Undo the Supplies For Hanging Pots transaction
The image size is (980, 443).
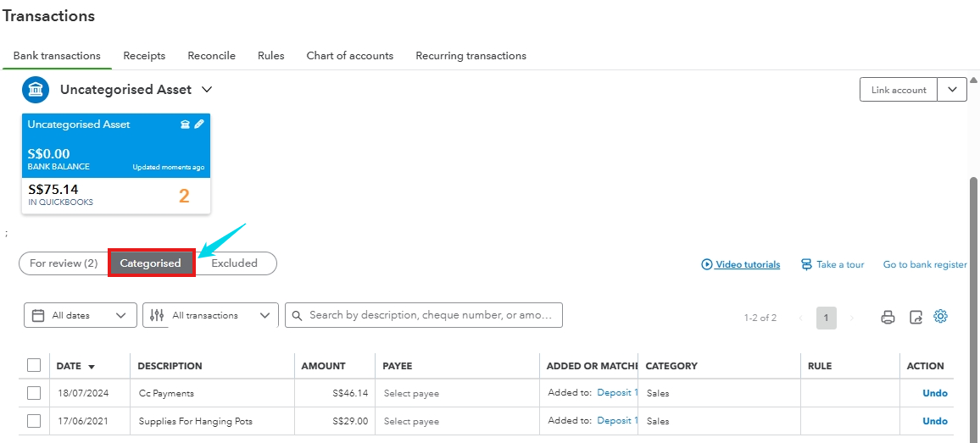click(x=935, y=420)
